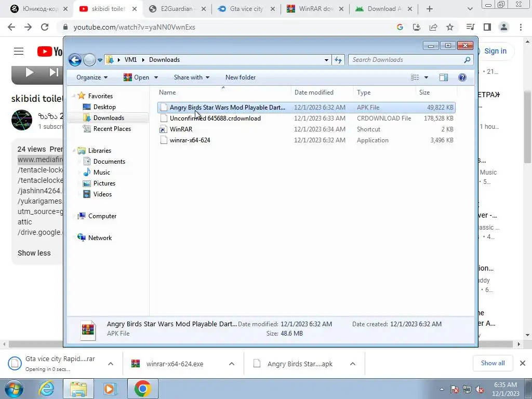The width and height of the screenshot is (532, 399).
Task: Show all downloads
Action: pyautogui.click(x=493, y=363)
